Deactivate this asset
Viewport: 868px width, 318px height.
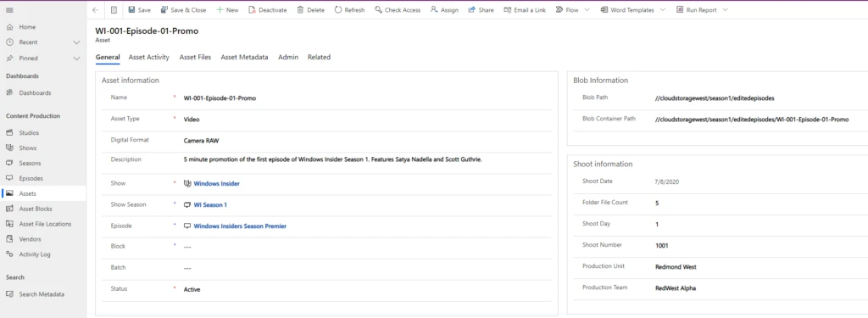click(267, 10)
